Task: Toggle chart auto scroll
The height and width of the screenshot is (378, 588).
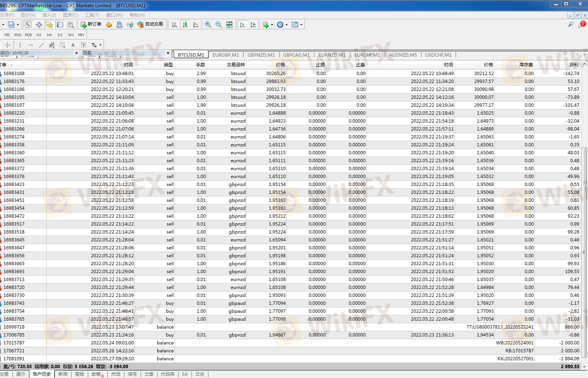Action: (x=242, y=25)
